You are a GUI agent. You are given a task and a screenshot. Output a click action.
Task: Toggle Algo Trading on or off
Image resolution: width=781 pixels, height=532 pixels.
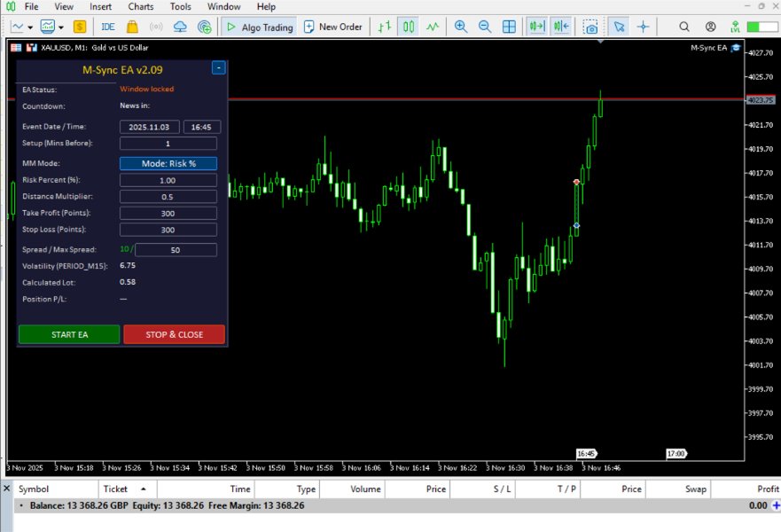pyautogui.click(x=259, y=27)
